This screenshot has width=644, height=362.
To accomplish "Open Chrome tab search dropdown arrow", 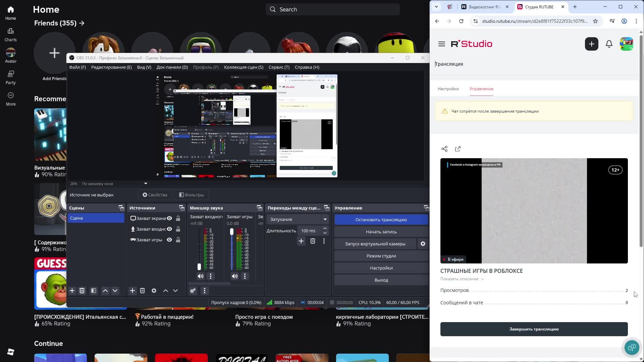I will click(436, 7).
